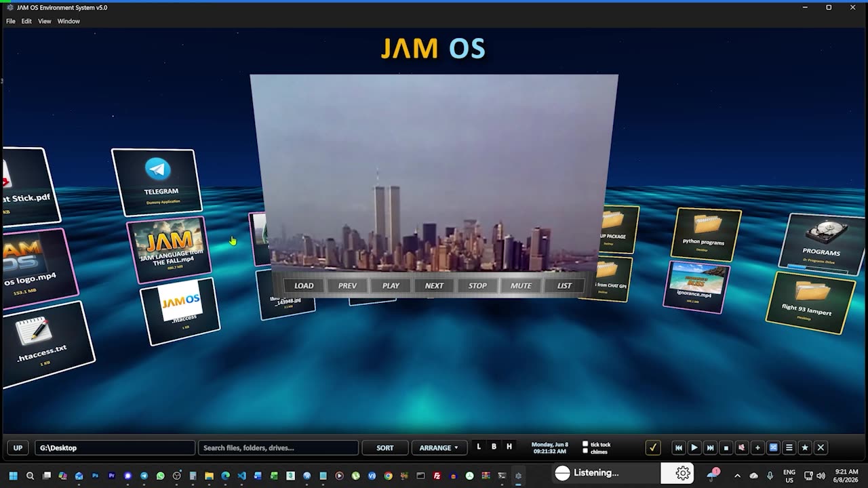The image size is (868, 488).
Task: Click the X icon in the player bar
Action: [x=821, y=448]
